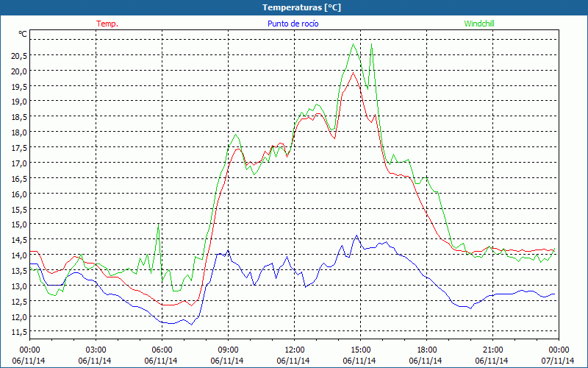Click the '03:00' time axis label
The height and width of the screenshot is (368, 588).
(96, 350)
